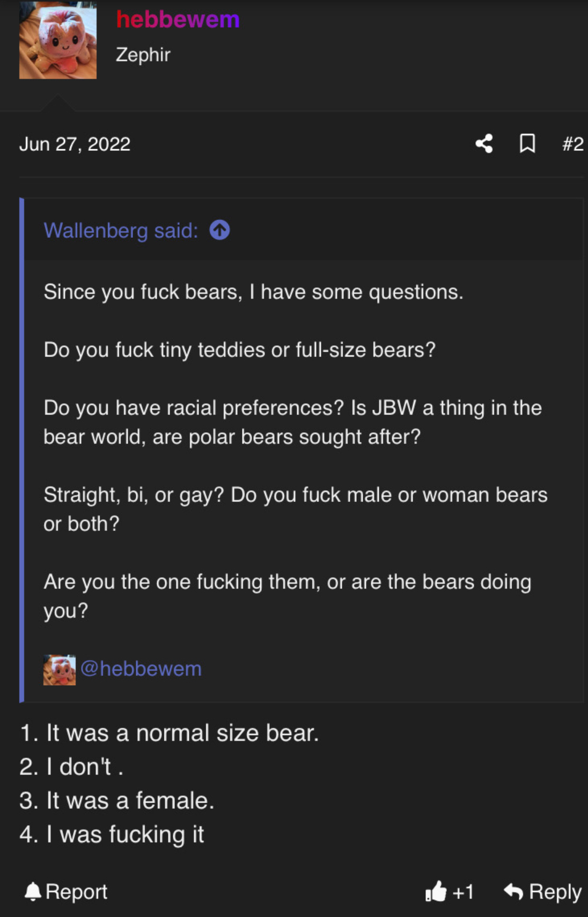Click the @hebbewem mention in the quote
Screen dimensions: 588x917
point(141,669)
